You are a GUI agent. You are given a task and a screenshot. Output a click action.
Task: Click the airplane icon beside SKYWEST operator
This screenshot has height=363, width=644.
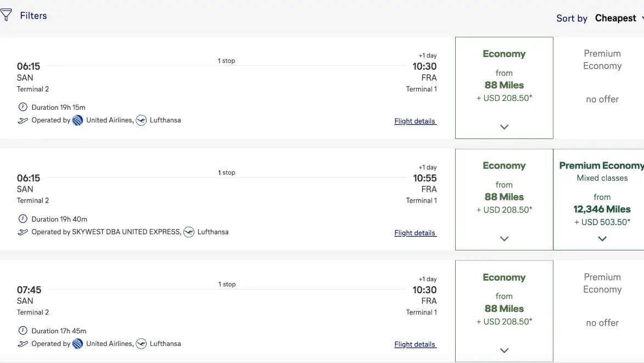[x=23, y=232]
